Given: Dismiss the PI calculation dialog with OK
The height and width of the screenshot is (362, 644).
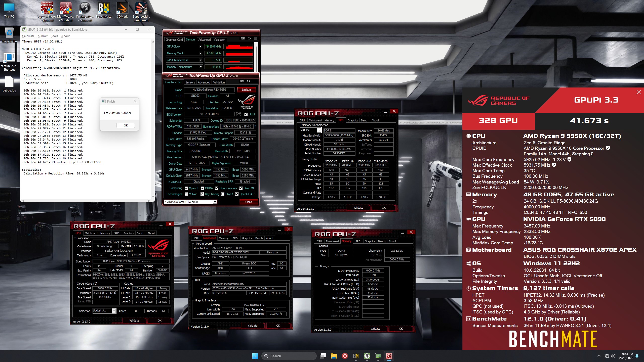Looking at the screenshot, I should click(126, 125).
